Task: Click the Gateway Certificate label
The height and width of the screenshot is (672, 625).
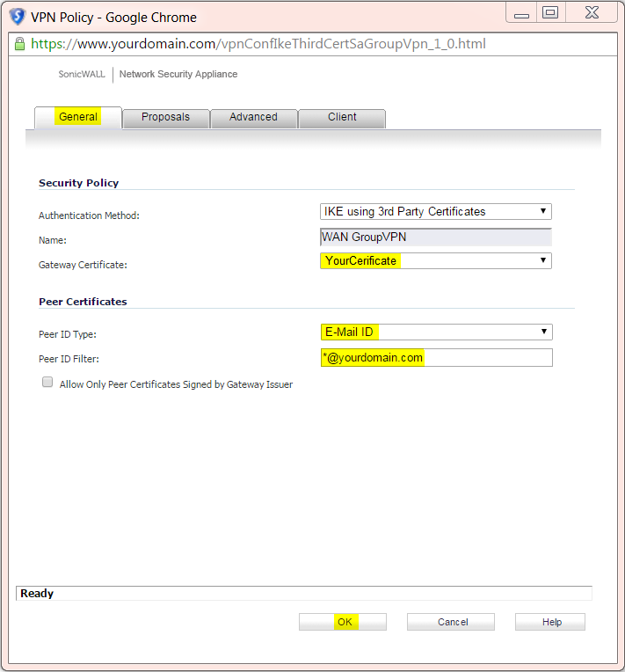Action: [83, 265]
